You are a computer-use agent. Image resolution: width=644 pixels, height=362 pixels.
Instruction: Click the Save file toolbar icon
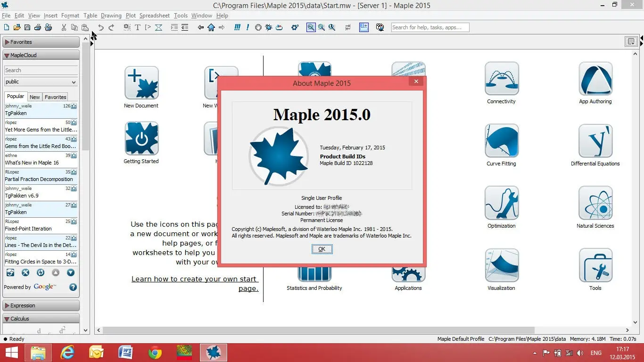tap(27, 27)
